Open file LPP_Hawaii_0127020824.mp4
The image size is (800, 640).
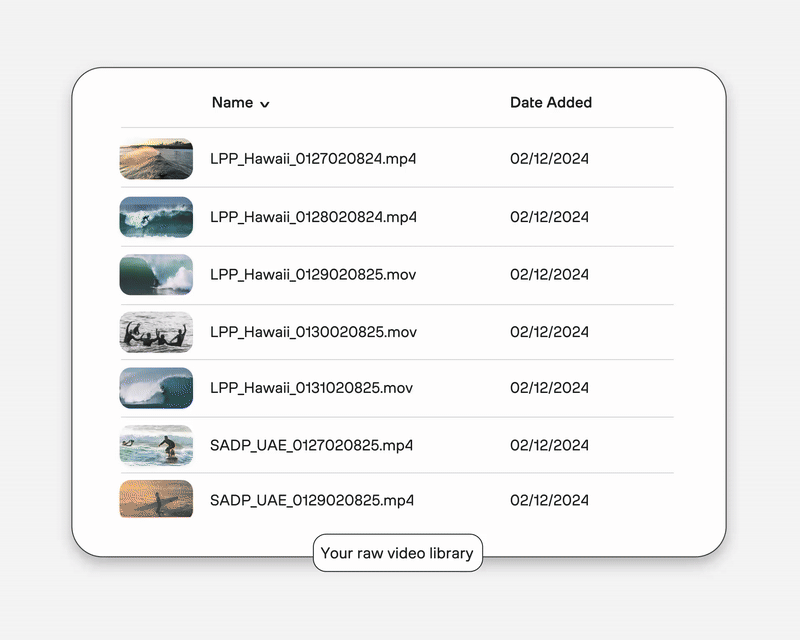tap(313, 159)
